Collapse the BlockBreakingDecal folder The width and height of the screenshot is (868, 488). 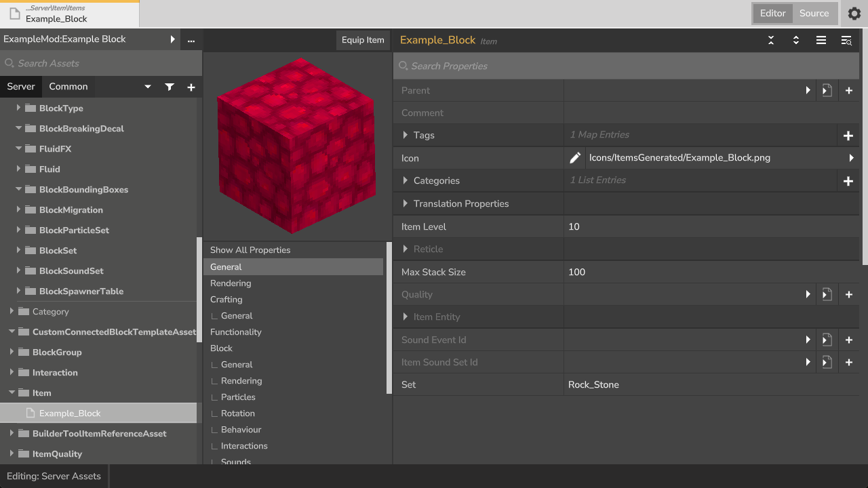[x=18, y=128]
